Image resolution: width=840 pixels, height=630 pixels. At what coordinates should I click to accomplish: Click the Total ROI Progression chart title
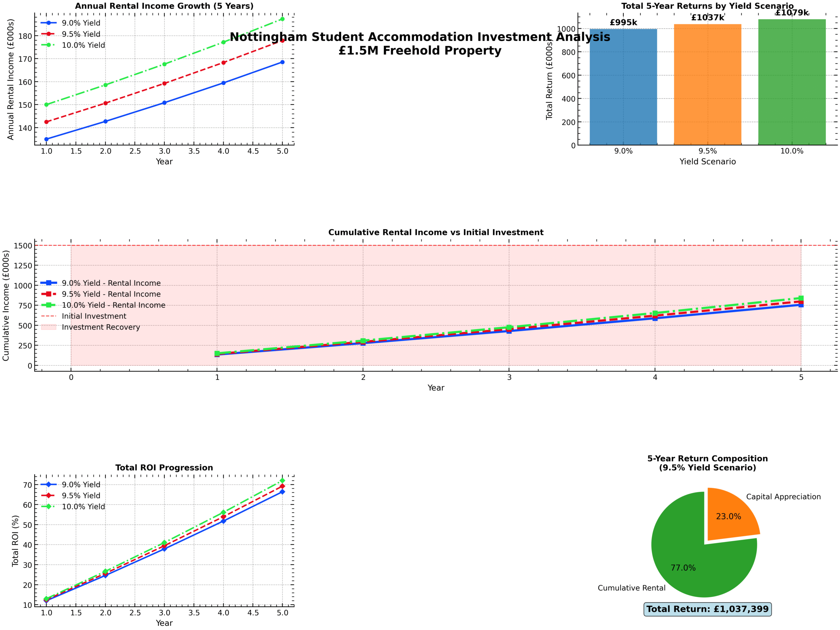coord(164,468)
